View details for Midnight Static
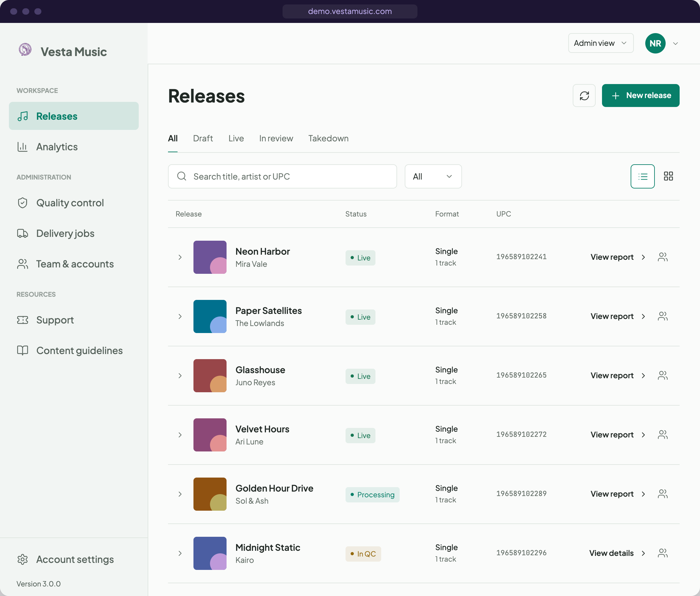This screenshot has height=596, width=700. click(617, 553)
